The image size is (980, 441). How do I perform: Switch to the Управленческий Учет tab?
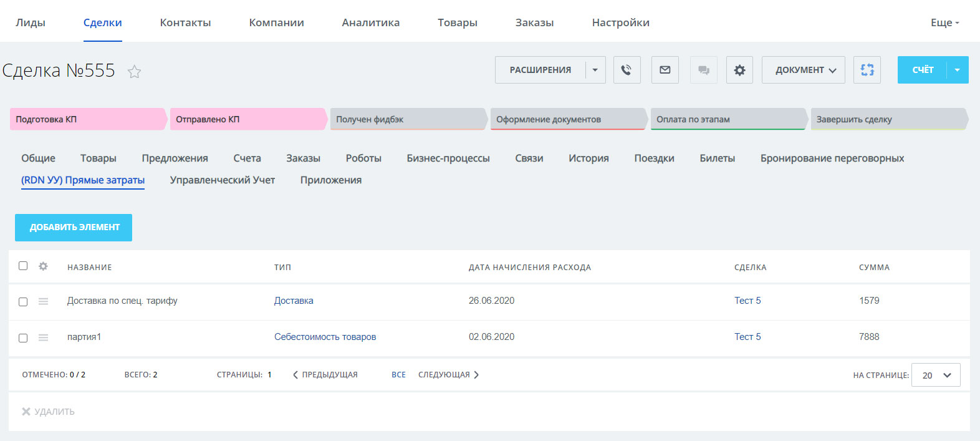tap(222, 180)
